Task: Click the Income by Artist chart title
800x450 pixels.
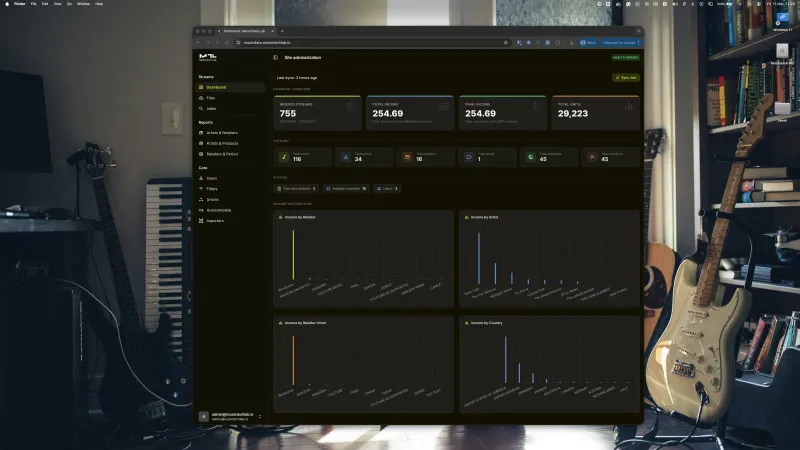Action: pos(484,217)
